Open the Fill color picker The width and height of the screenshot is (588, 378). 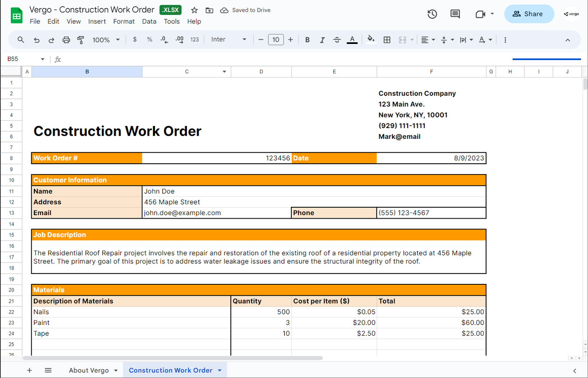(x=371, y=40)
